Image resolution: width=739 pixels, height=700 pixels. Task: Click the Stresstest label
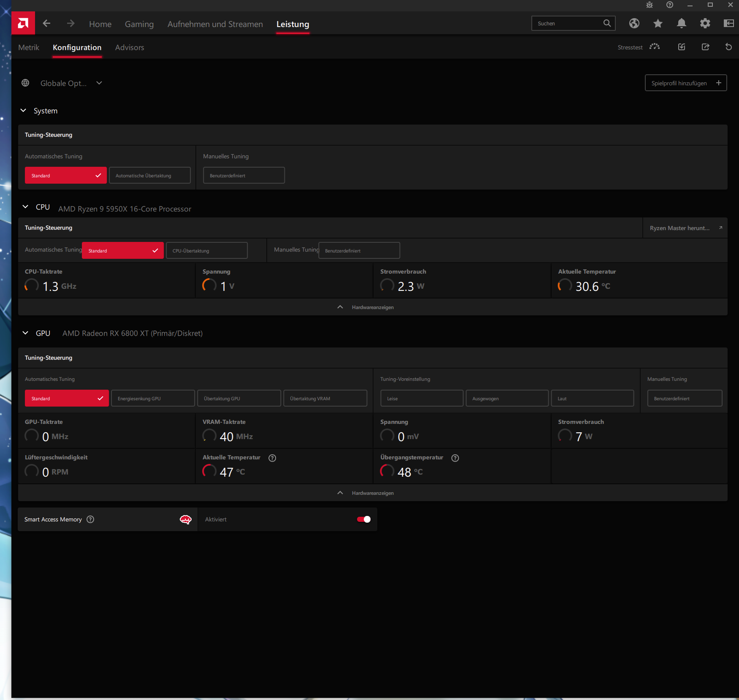point(630,47)
